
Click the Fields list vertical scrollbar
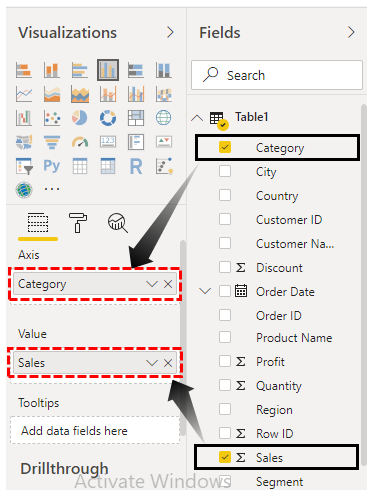pyautogui.click(x=364, y=285)
